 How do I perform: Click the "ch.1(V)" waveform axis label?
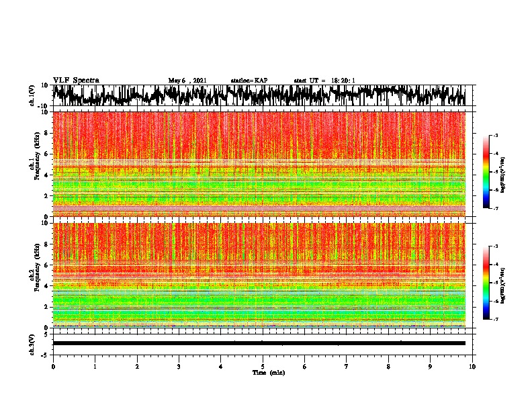click(x=32, y=95)
